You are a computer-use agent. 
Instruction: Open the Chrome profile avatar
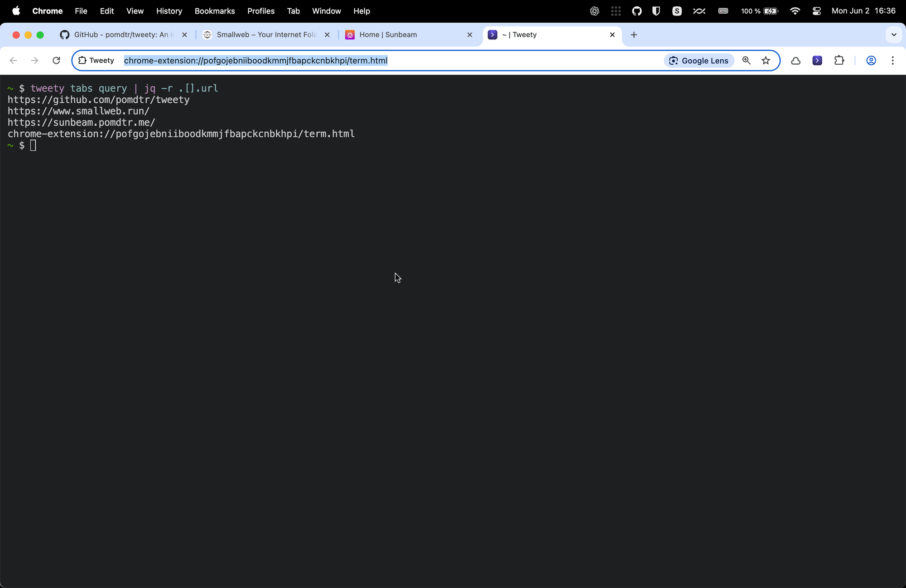point(871,61)
